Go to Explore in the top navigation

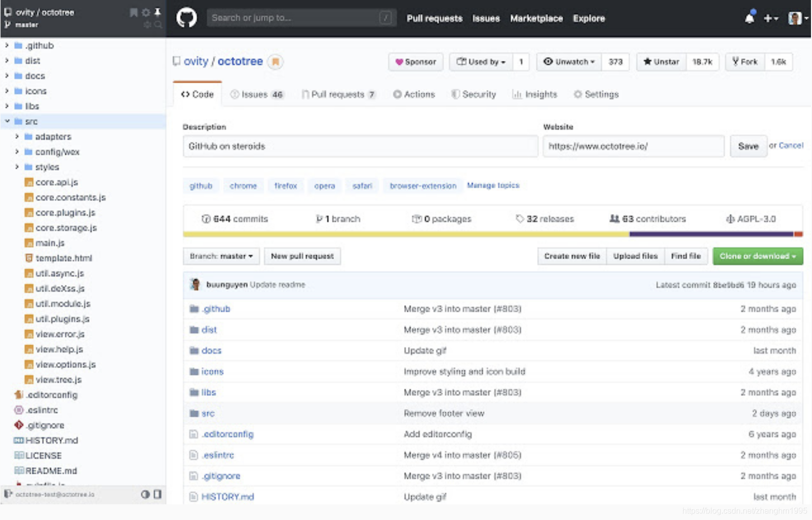(x=589, y=18)
